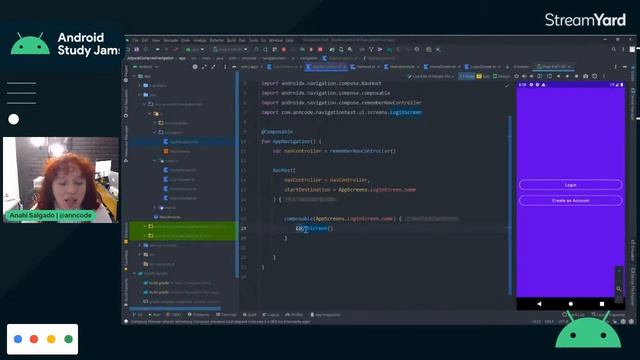Open the app run configuration dropdown
The image size is (640, 360).
pyautogui.click(x=195, y=49)
